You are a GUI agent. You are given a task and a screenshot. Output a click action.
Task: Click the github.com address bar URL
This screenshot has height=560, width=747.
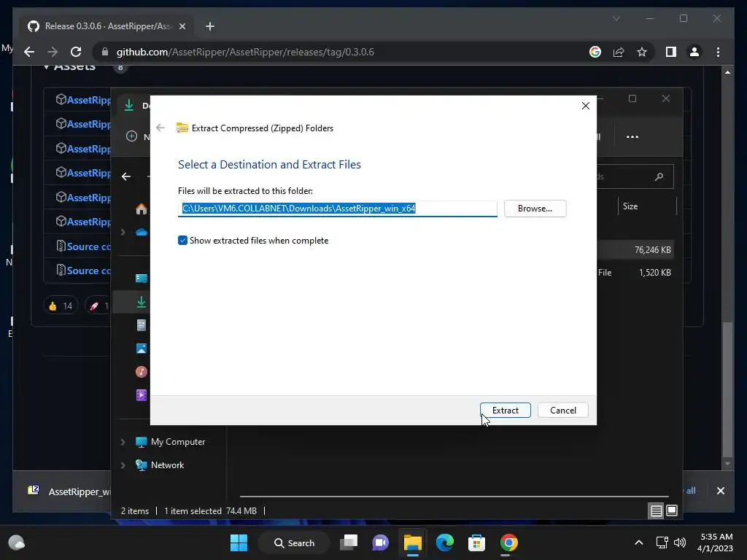(245, 52)
